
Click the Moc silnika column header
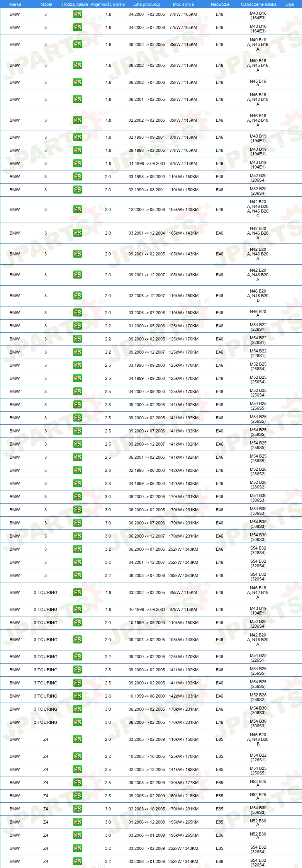(183, 4)
